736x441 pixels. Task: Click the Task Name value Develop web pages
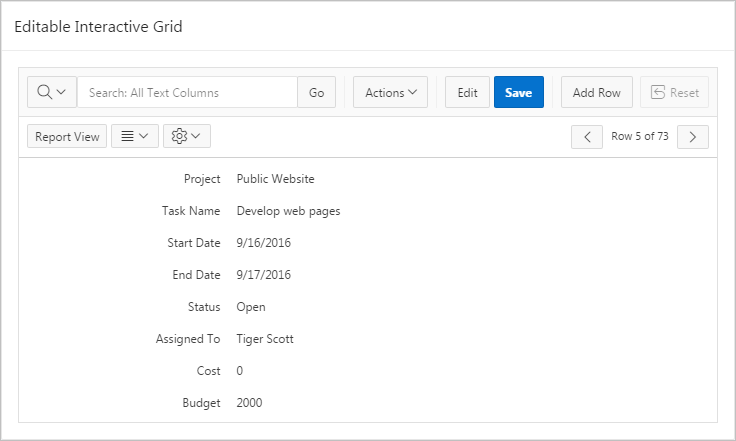point(288,211)
